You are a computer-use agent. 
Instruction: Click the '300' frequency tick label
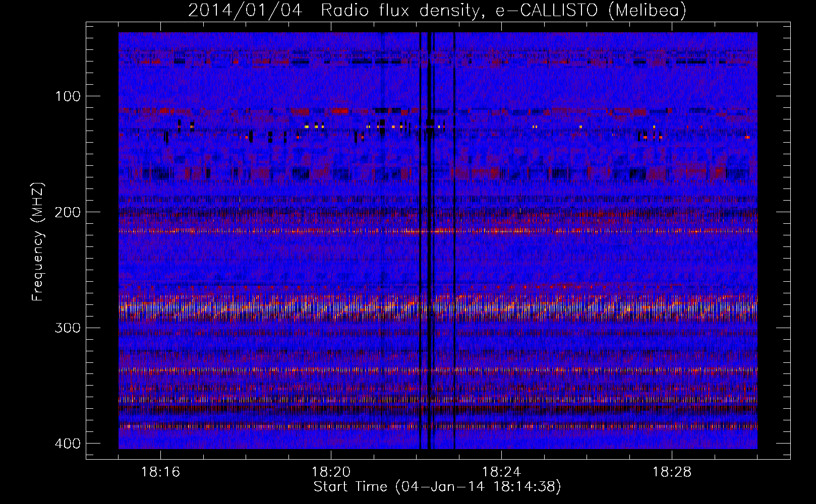67,328
